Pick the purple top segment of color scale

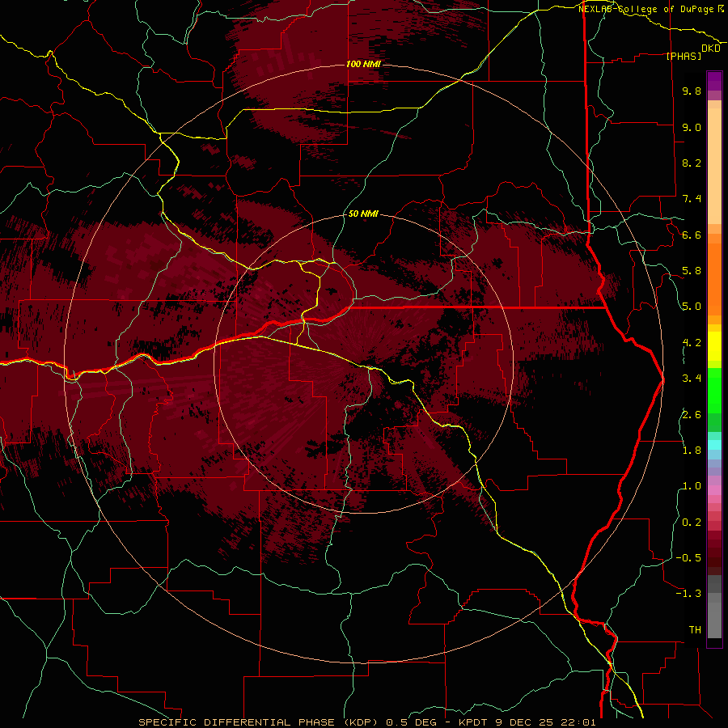714,81
